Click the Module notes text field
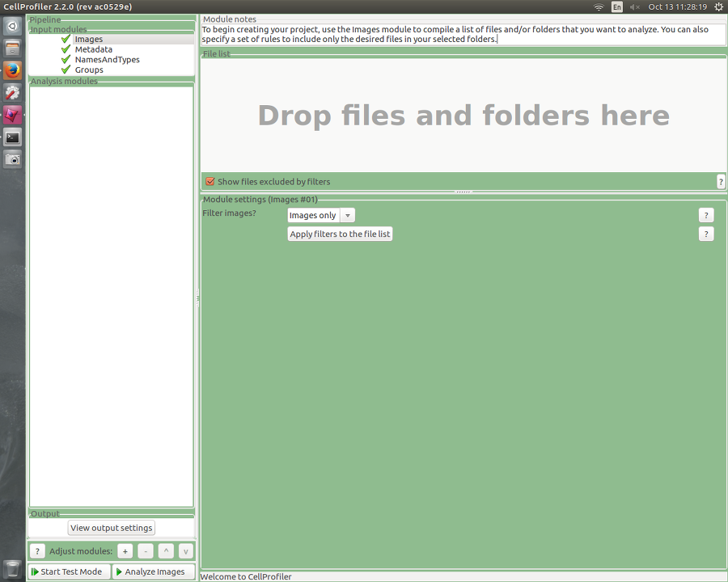The height and width of the screenshot is (582, 728). [x=463, y=34]
